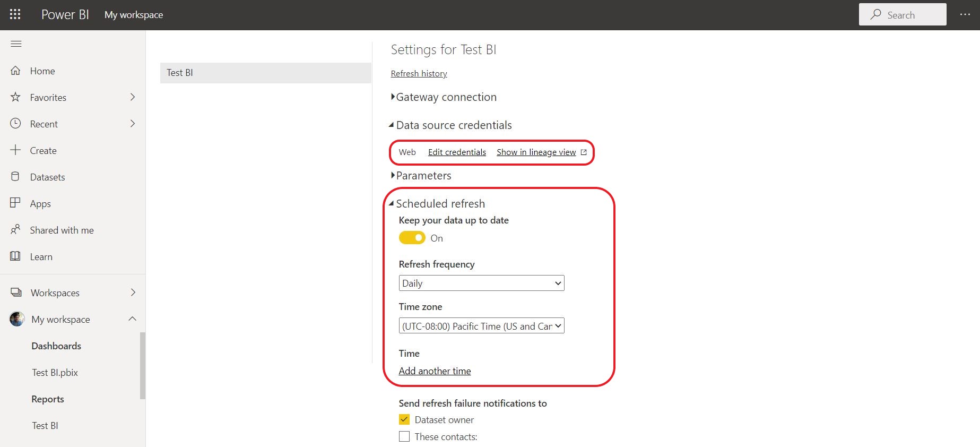Click the external link icon beside lineage view
The image size is (980, 447).
584,152
